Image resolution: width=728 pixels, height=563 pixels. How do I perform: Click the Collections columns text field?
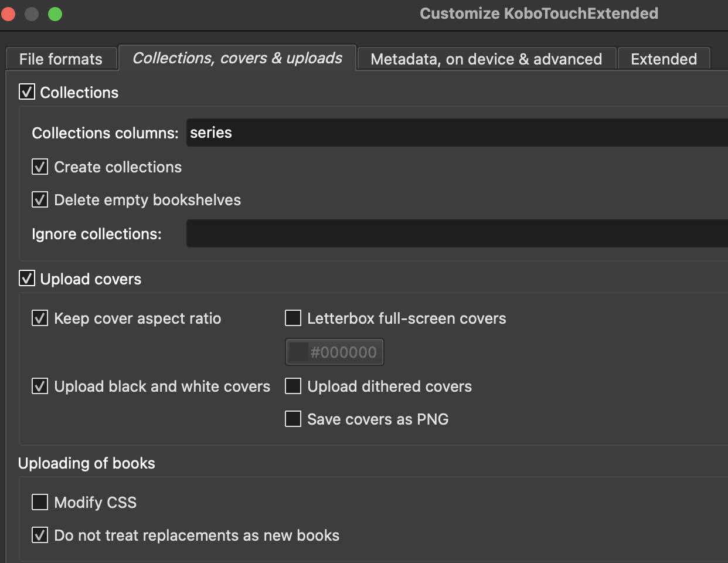[457, 133]
